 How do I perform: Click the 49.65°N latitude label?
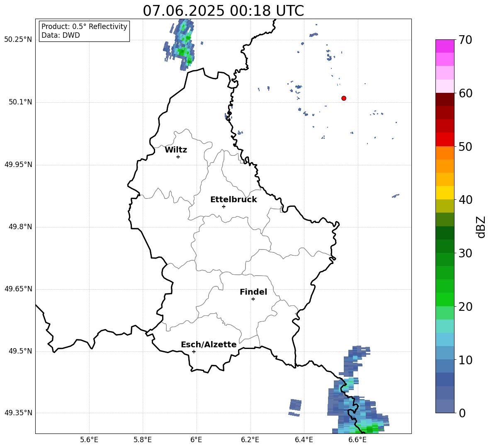tap(18, 289)
